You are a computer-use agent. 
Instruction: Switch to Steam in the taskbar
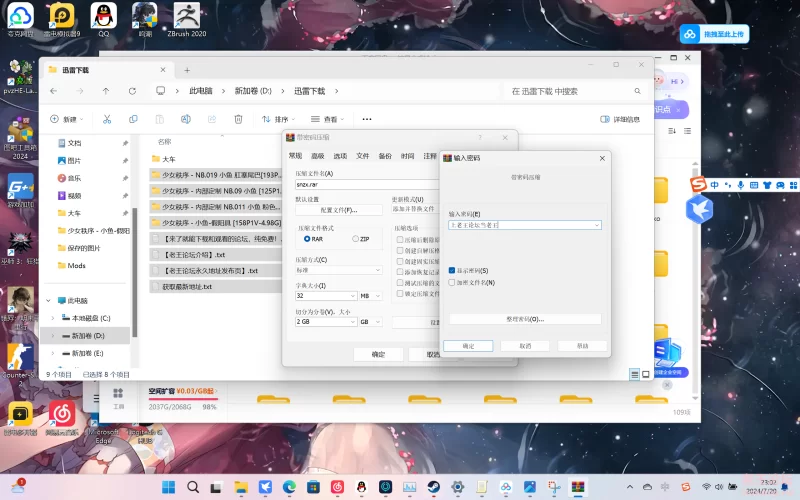[434, 487]
